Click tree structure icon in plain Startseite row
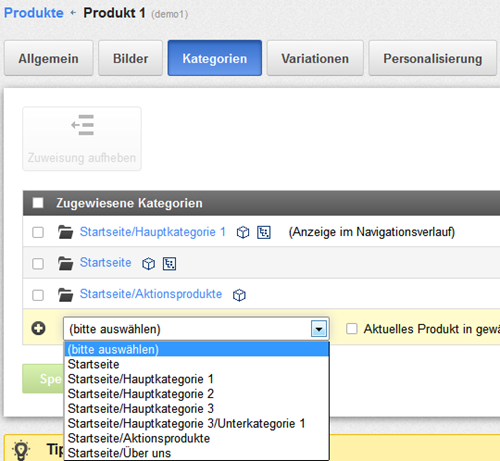Image resolution: width=500 pixels, height=461 pixels. pos(169,264)
